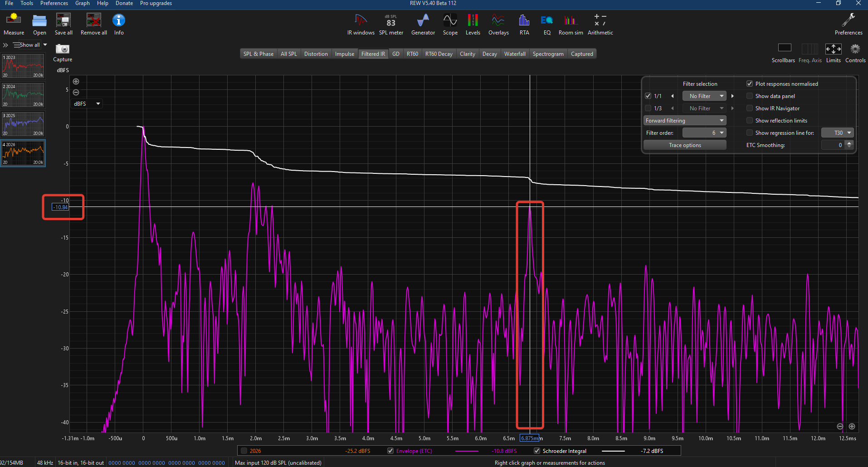Disable Plot responses normalised checkbox
Image resolution: width=868 pixels, height=467 pixels.
pos(750,84)
